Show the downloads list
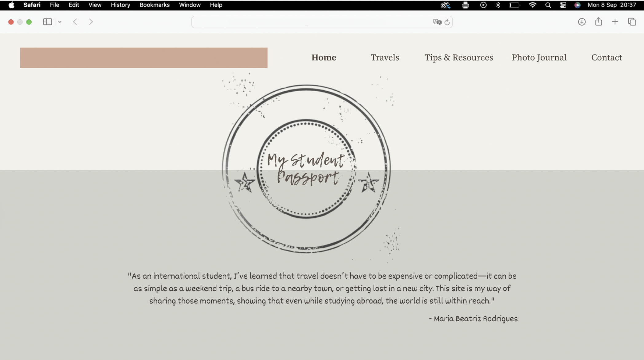The height and width of the screenshot is (360, 644). coord(582,22)
